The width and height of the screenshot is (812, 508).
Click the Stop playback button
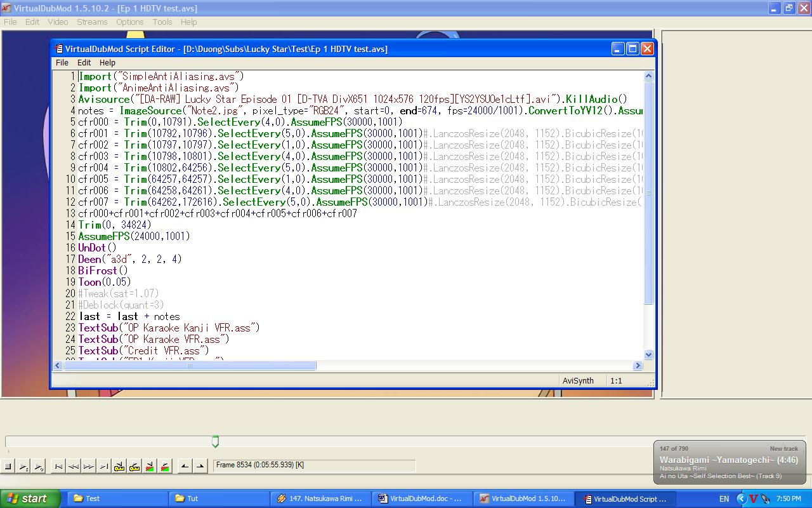(x=8, y=466)
